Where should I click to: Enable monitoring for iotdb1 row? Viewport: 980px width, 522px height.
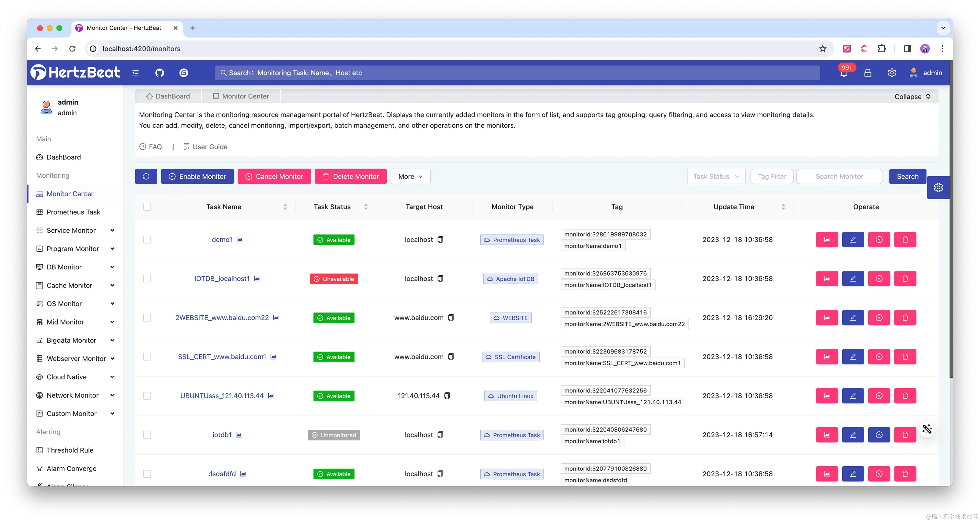point(879,435)
